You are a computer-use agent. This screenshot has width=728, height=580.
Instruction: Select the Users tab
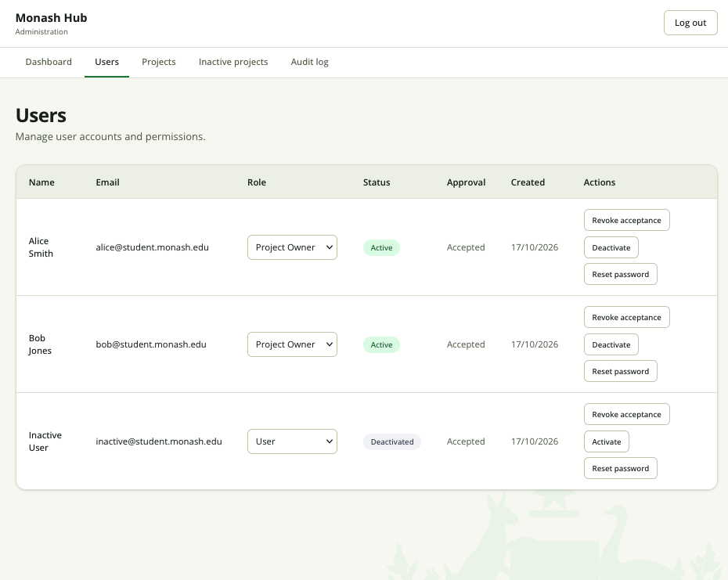[x=106, y=62]
